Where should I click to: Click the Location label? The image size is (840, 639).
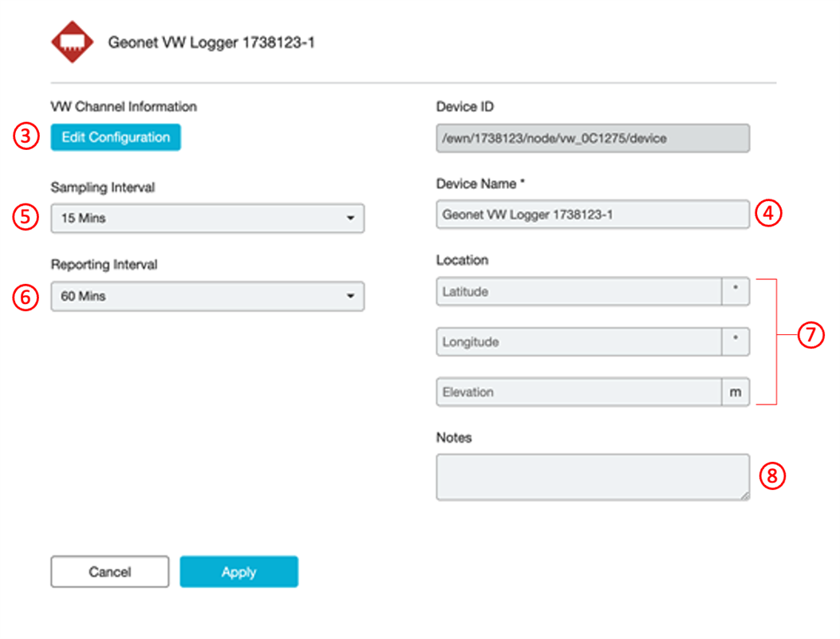463,260
